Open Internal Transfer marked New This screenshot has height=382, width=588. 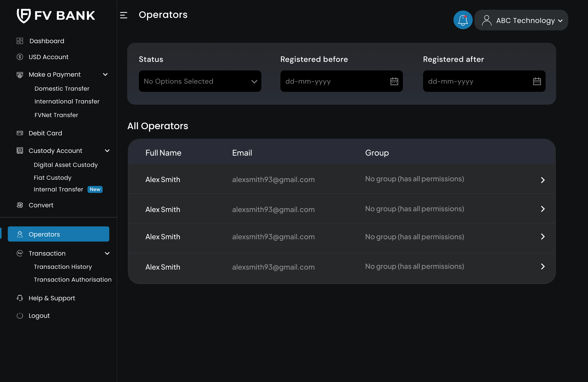coord(59,189)
